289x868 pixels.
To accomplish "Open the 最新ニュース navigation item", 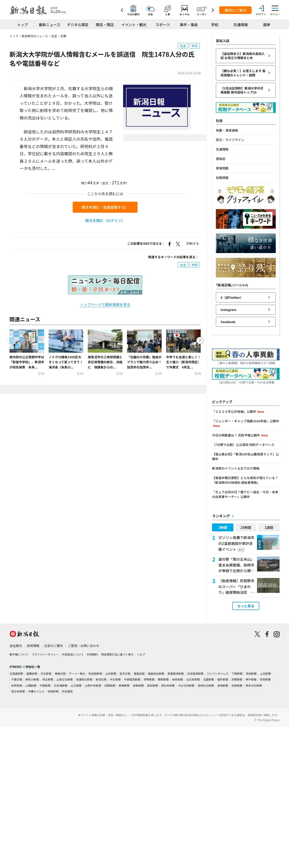I will point(49,25).
